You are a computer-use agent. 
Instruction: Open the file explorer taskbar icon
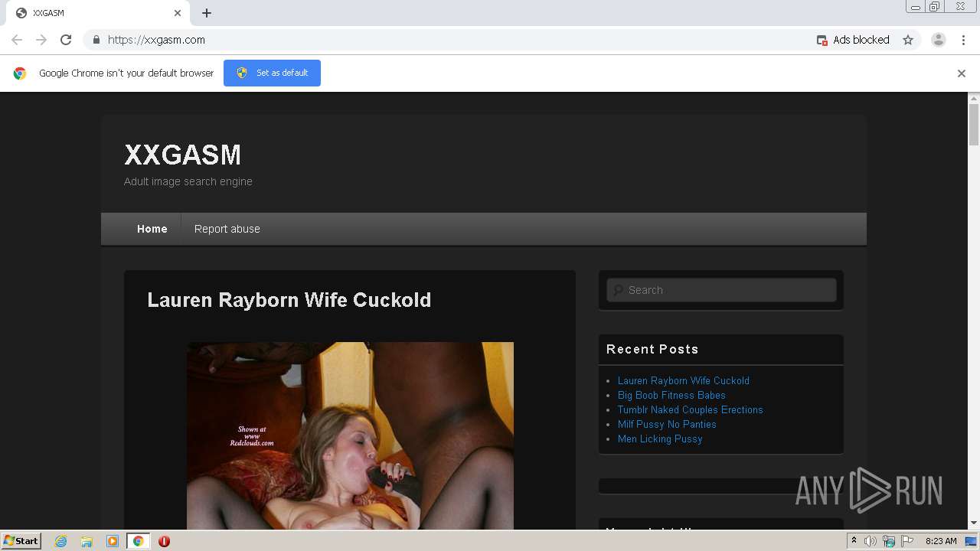point(87,541)
